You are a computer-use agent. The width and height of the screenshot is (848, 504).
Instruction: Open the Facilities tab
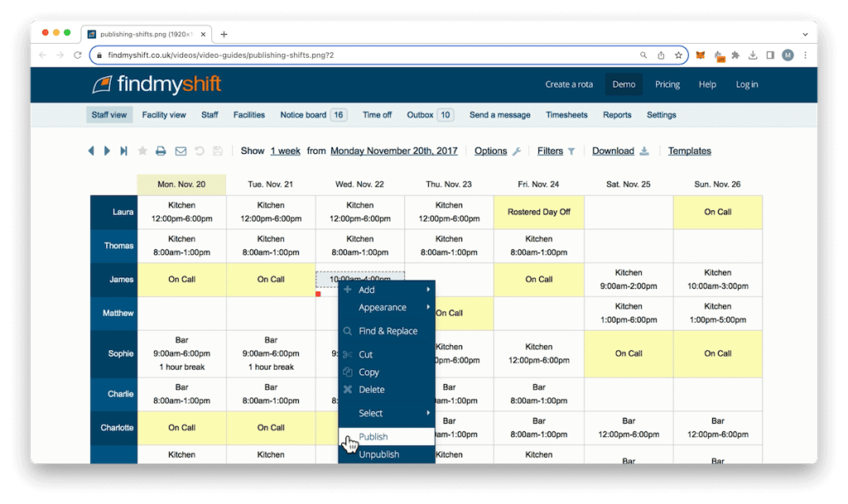249,114
